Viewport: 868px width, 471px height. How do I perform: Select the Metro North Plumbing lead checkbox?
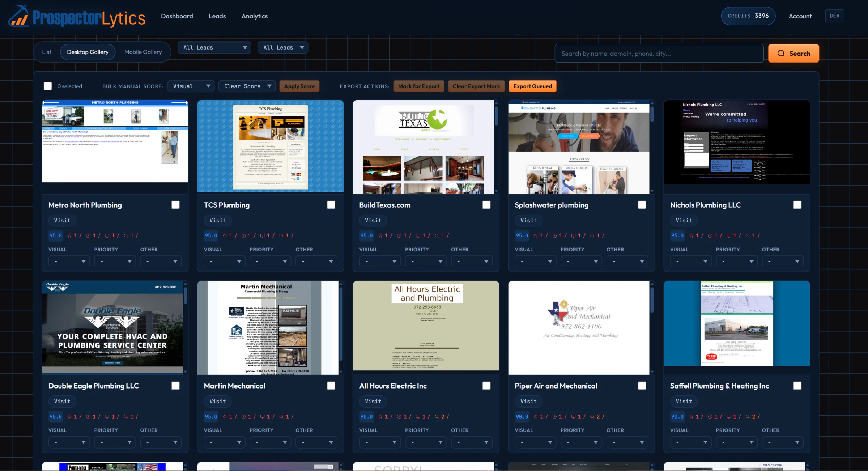(175, 205)
